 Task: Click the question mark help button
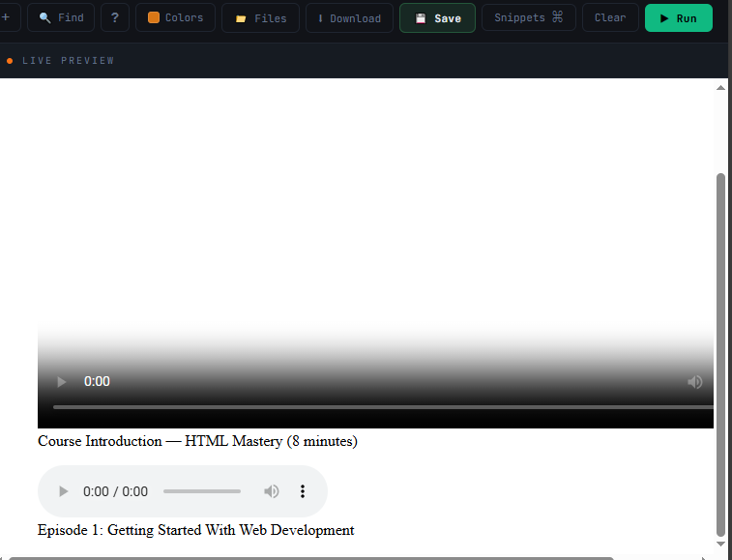coord(115,17)
